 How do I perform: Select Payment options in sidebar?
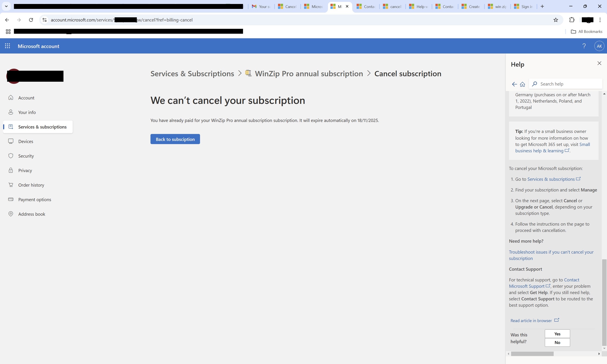(35, 199)
